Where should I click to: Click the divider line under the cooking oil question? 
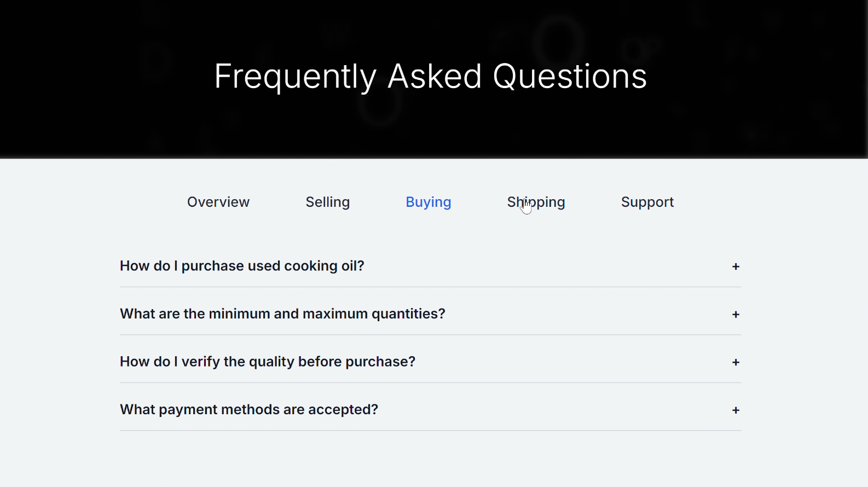(430, 287)
